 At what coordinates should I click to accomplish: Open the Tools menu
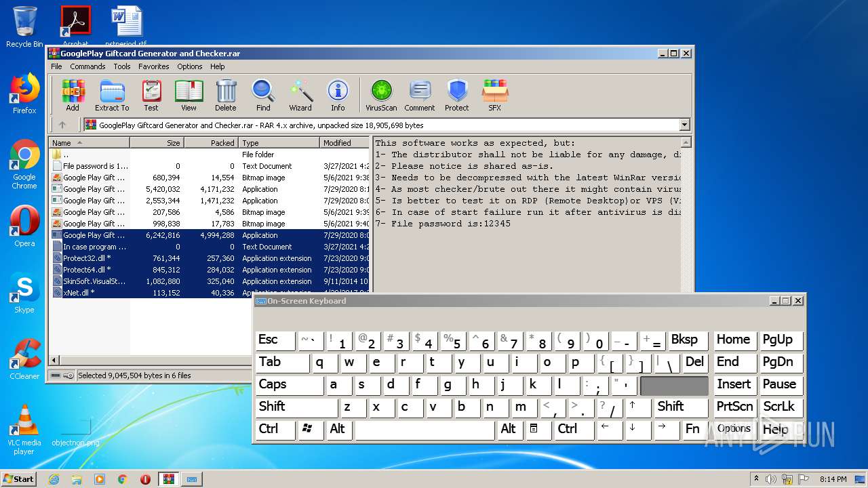click(122, 66)
